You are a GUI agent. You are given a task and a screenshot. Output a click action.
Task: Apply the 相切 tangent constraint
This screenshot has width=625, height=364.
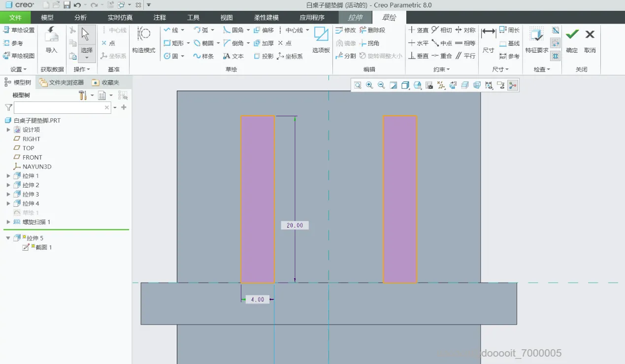pyautogui.click(x=442, y=30)
